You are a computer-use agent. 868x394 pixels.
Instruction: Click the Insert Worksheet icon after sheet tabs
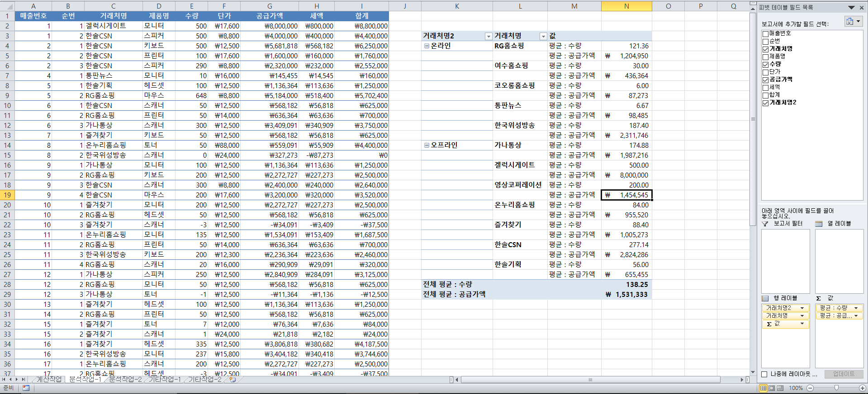click(x=232, y=380)
